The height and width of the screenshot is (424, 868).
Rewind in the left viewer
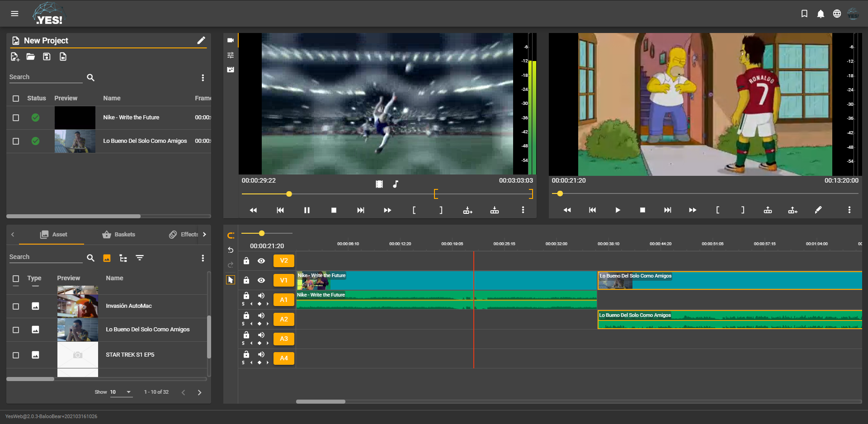(x=253, y=210)
